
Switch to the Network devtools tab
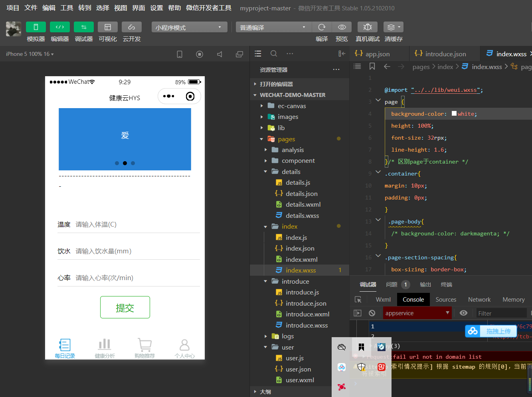point(479,300)
